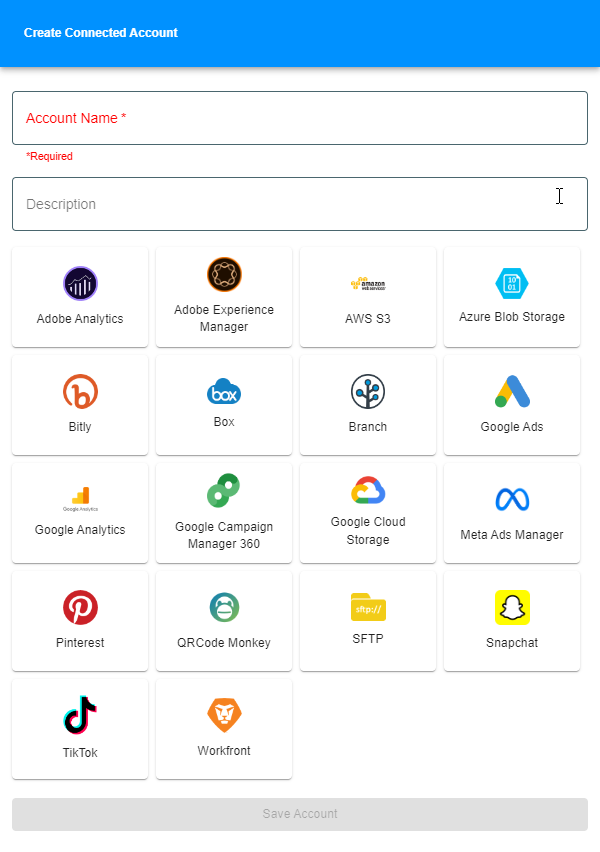The width and height of the screenshot is (600, 852).
Task: Select the Adobe Analytics icon
Action: tap(80, 283)
